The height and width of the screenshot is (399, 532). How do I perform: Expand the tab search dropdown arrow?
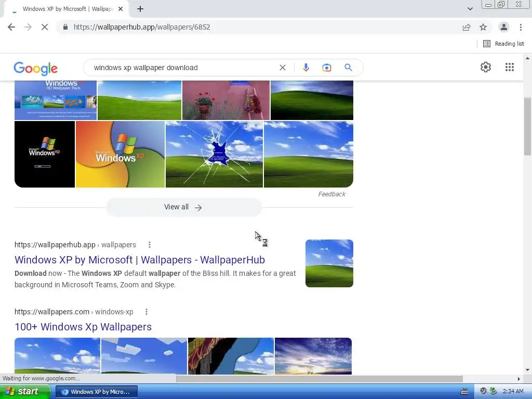(470, 9)
